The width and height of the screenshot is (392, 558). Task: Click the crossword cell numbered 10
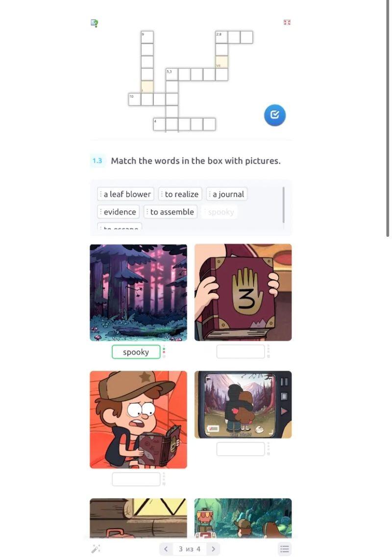click(134, 99)
